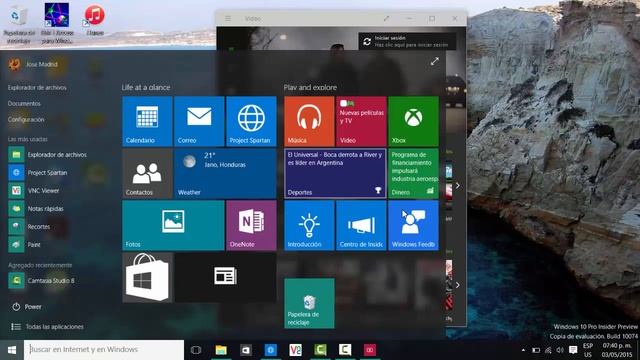Open the Contactos tile
Image resolution: width=640 pixels, height=360 pixels.
(x=147, y=173)
